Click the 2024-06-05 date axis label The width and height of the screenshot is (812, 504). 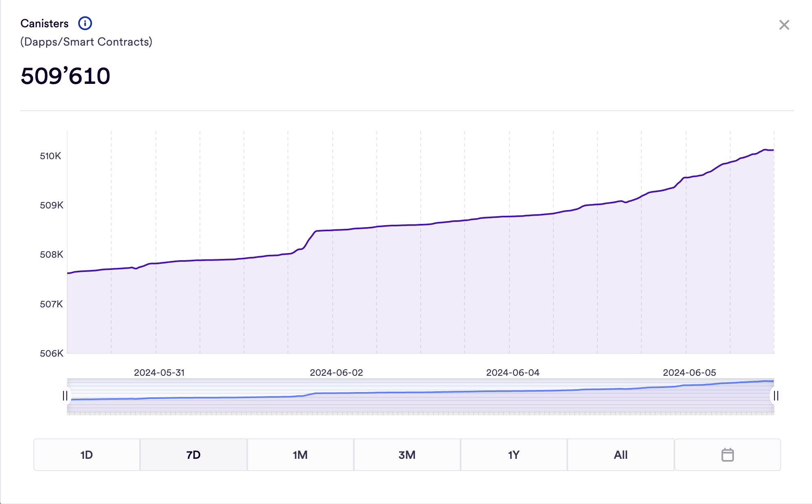pyautogui.click(x=689, y=373)
